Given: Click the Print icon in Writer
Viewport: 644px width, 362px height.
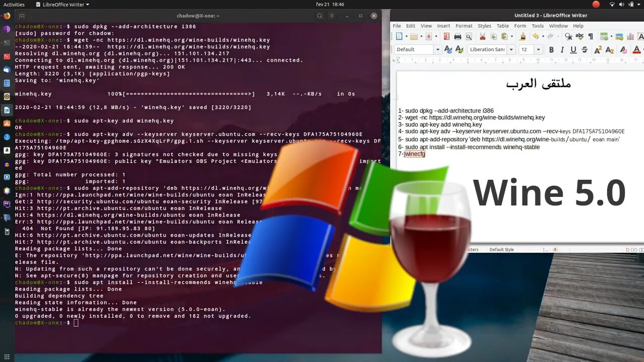Looking at the screenshot, I should tap(458, 36).
